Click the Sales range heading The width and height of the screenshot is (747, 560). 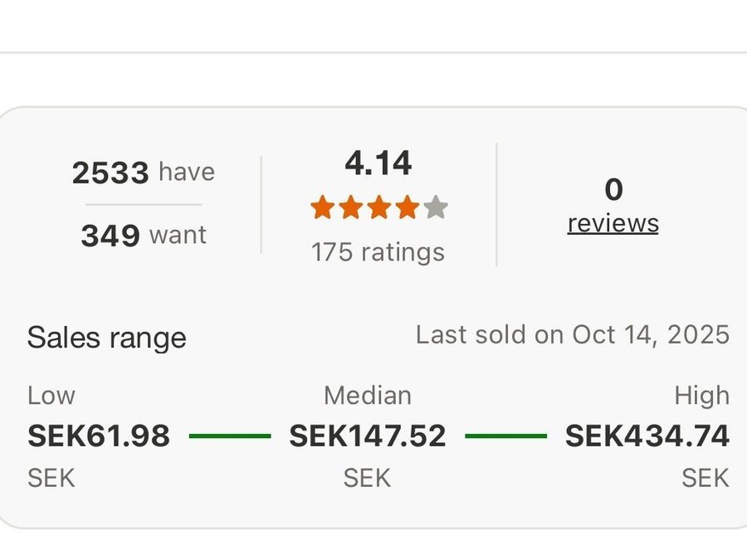pos(106,338)
